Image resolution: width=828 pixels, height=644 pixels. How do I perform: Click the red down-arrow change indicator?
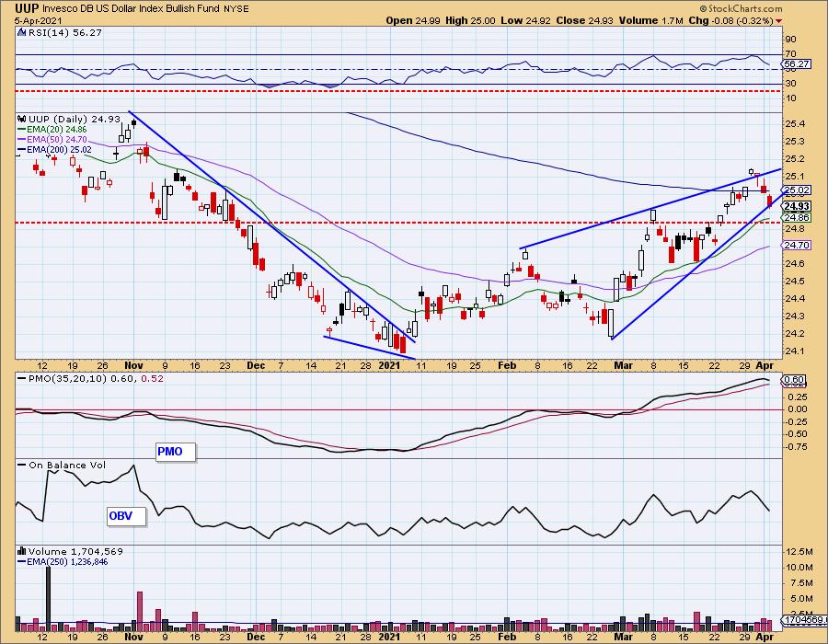[x=779, y=21]
